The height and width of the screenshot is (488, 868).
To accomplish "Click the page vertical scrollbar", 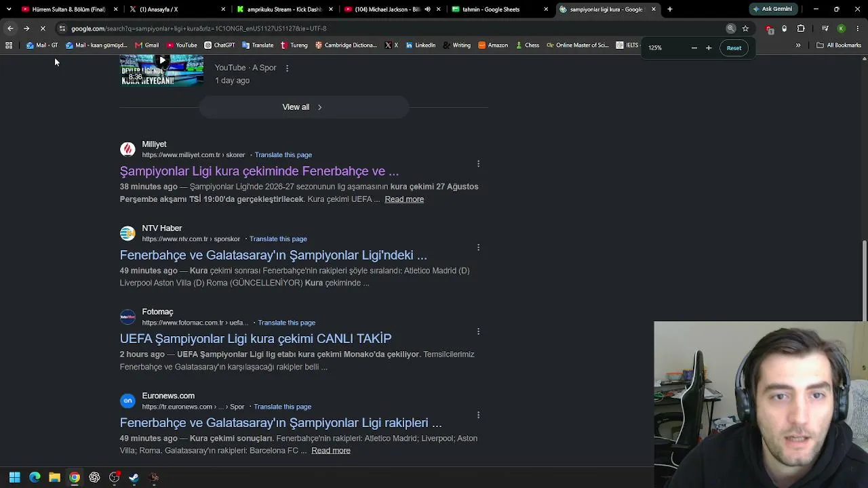I will 864,280.
